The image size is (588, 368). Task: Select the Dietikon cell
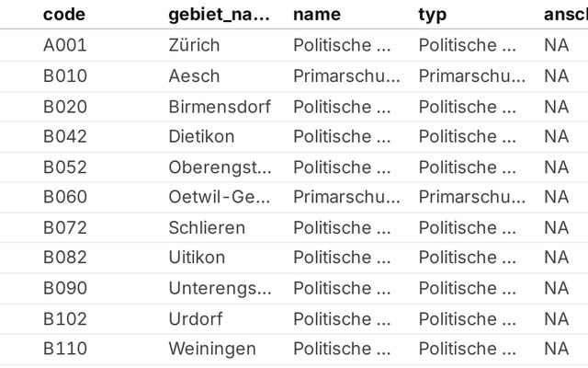pos(201,137)
